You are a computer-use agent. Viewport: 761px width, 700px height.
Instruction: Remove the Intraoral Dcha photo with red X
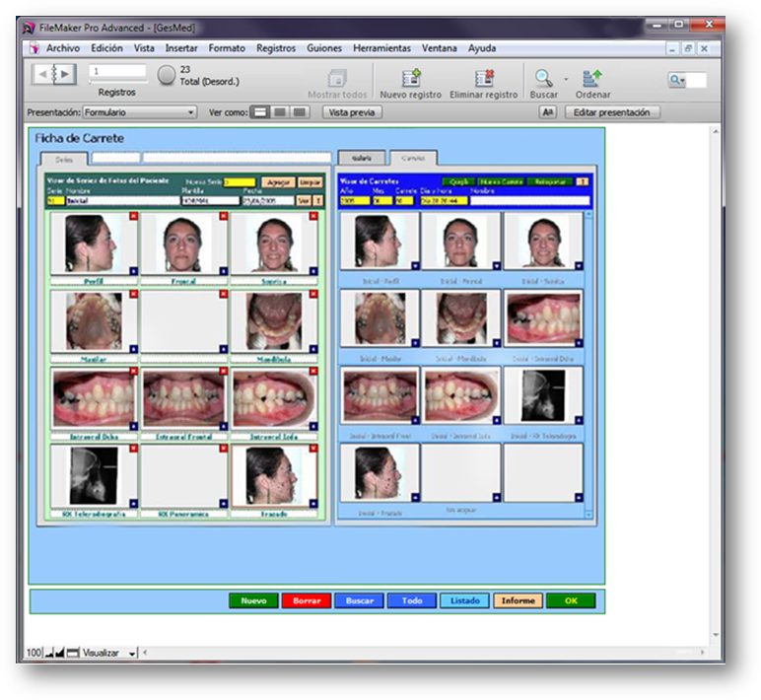(133, 371)
